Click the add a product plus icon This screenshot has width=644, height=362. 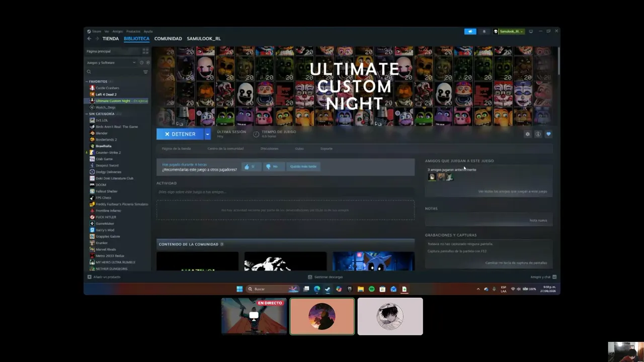pos(90,277)
